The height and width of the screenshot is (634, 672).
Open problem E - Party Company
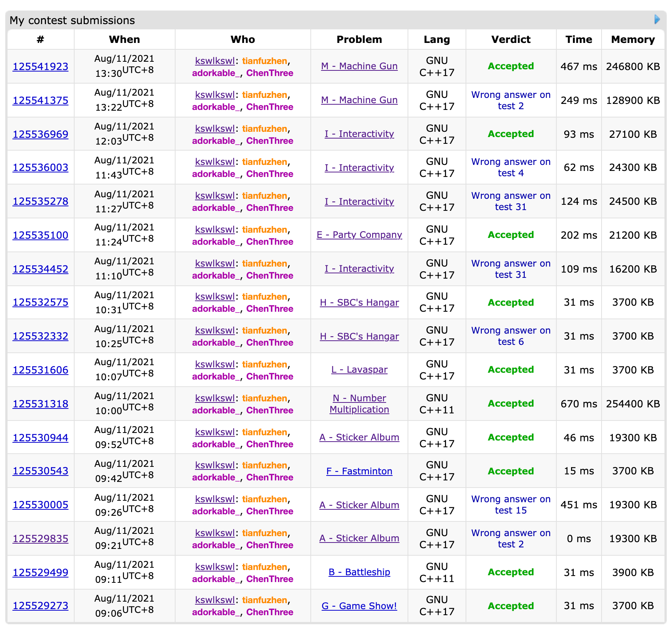(359, 235)
